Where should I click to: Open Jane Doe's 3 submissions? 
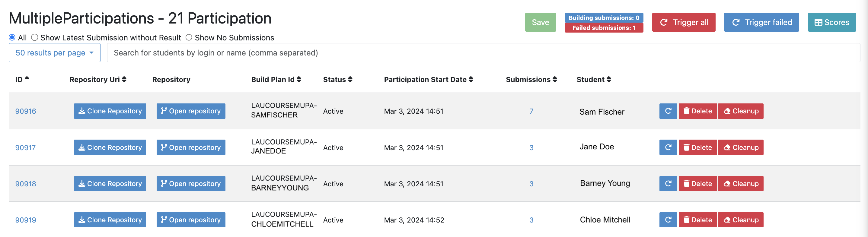point(531,147)
